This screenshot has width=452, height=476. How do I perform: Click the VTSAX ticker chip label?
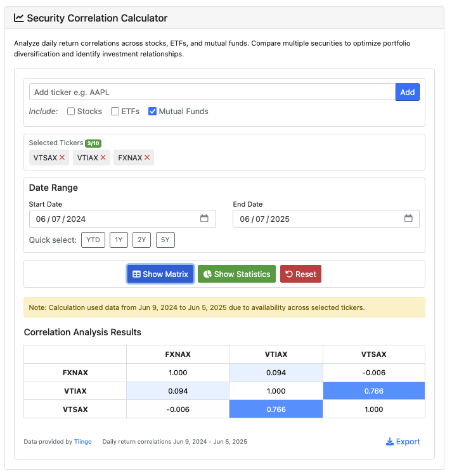[45, 158]
